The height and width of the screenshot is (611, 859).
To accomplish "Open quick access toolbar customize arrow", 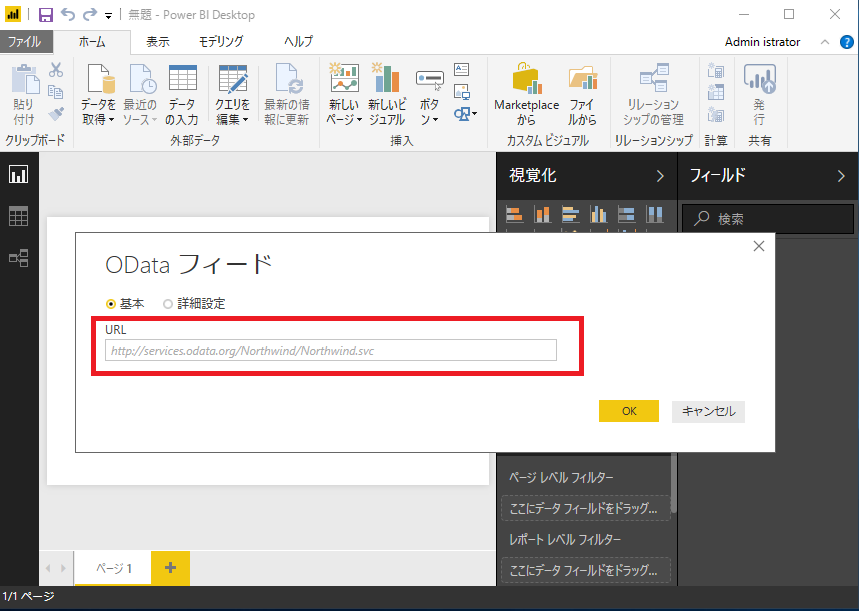I will pos(108,16).
